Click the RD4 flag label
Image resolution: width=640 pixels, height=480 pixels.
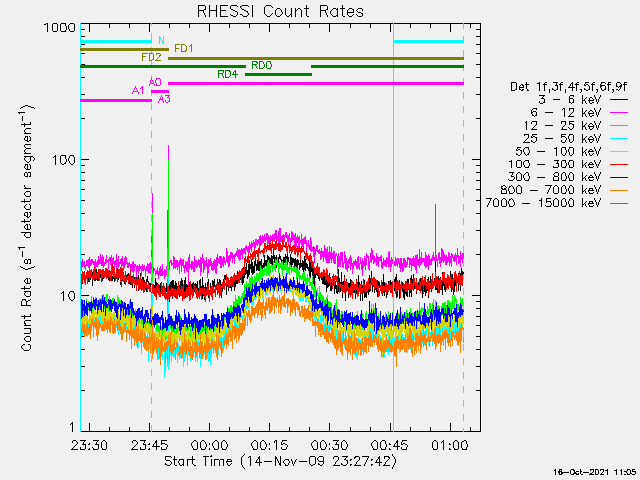pos(227,74)
